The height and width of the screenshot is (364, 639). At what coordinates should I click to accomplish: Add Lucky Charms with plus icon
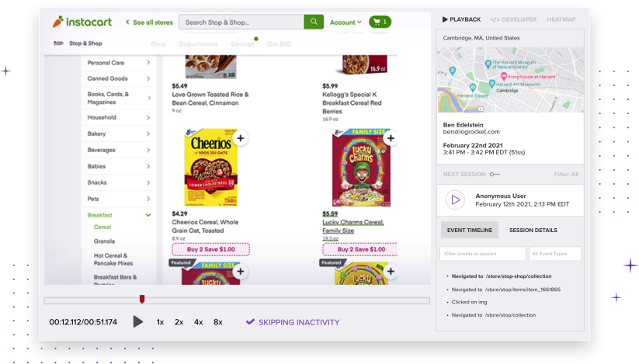pyautogui.click(x=389, y=139)
